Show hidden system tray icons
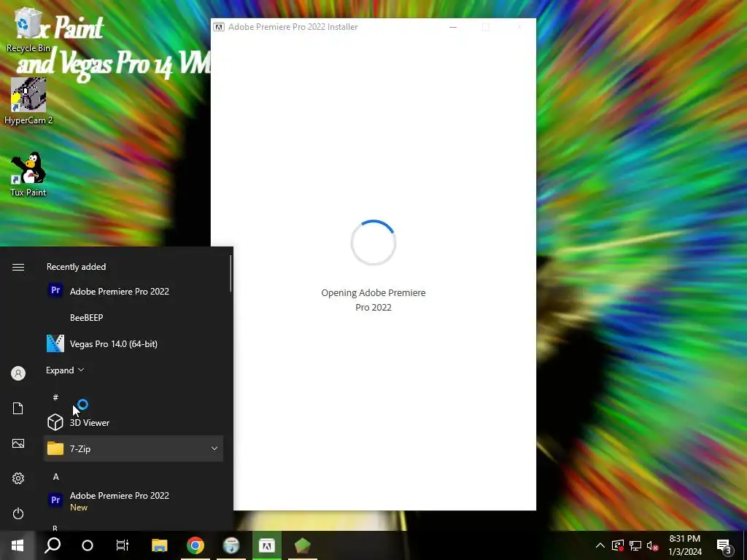The image size is (747, 560). 600,545
